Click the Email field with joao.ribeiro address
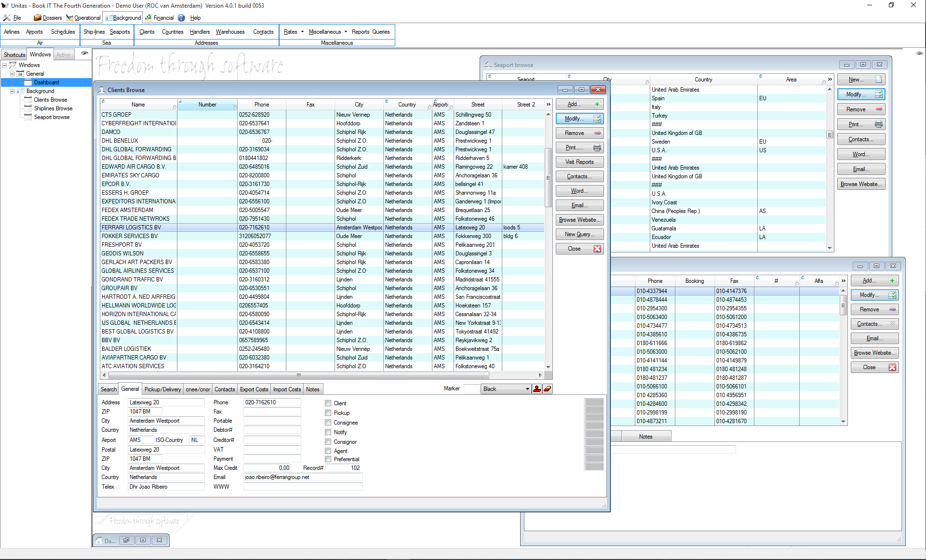926x560 pixels. tap(303, 477)
